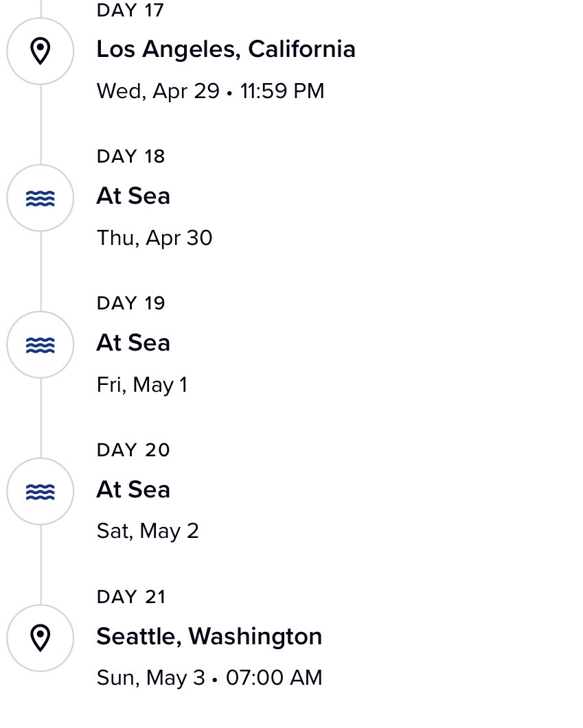Click the Day 19 sea waves icon
The image size is (583, 728).
click(40, 344)
